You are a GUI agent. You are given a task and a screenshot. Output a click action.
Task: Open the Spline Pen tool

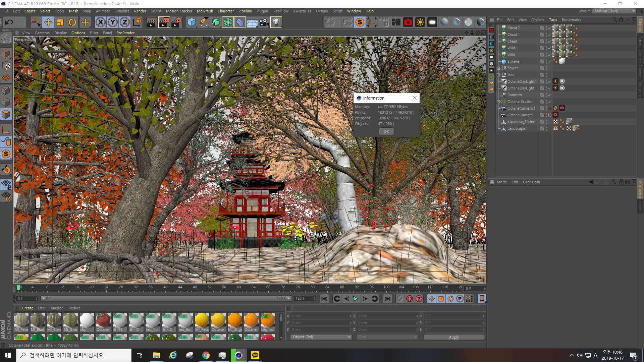[204, 22]
